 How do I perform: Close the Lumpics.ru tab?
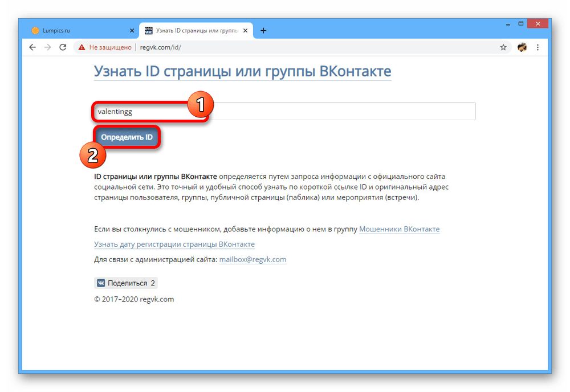click(x=132, y=31)
